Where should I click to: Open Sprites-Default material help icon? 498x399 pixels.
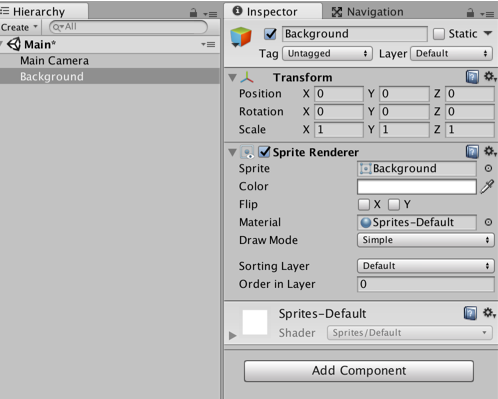point(470,313)
